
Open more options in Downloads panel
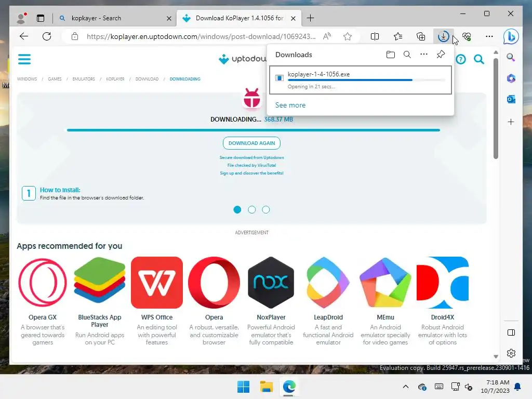point(424,54)
